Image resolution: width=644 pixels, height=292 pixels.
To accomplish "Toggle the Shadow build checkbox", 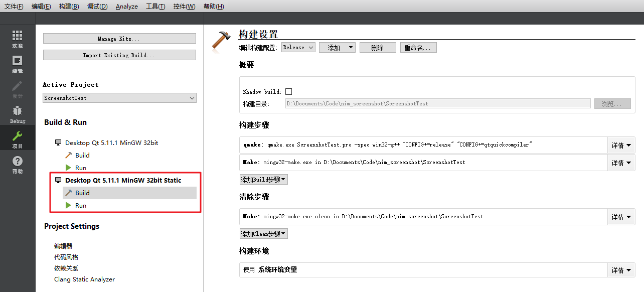I will [x=288, y=92].
